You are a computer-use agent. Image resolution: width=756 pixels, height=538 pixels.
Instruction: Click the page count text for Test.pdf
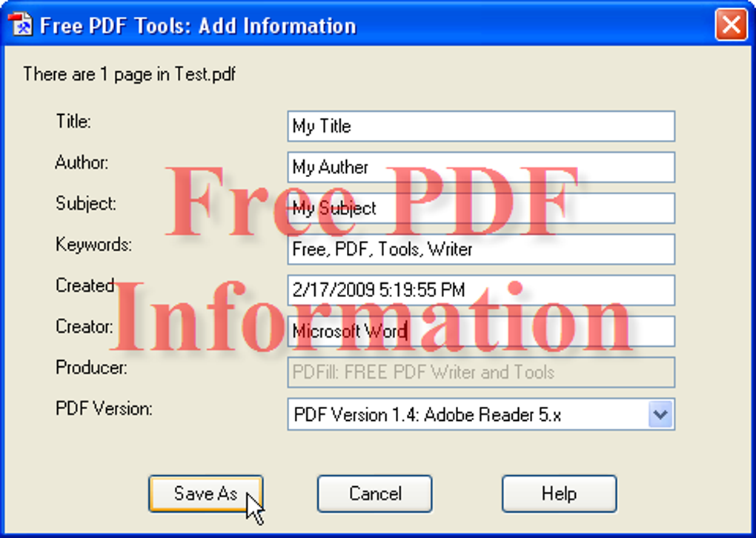(x=130, y=74)
